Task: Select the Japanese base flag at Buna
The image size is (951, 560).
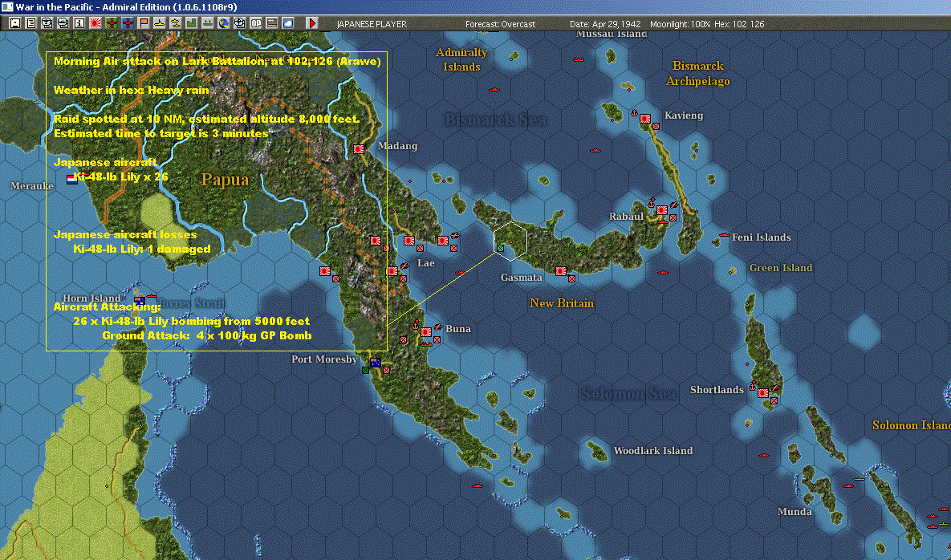Action: [426, 332]
